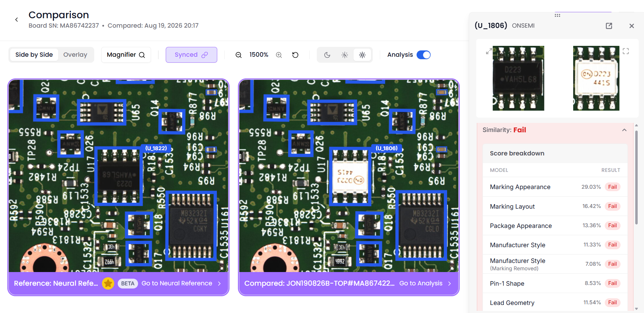Zoom out with the minus magnifier icon
The height and width of the screenshot is (313, 644).
(239, 55)
